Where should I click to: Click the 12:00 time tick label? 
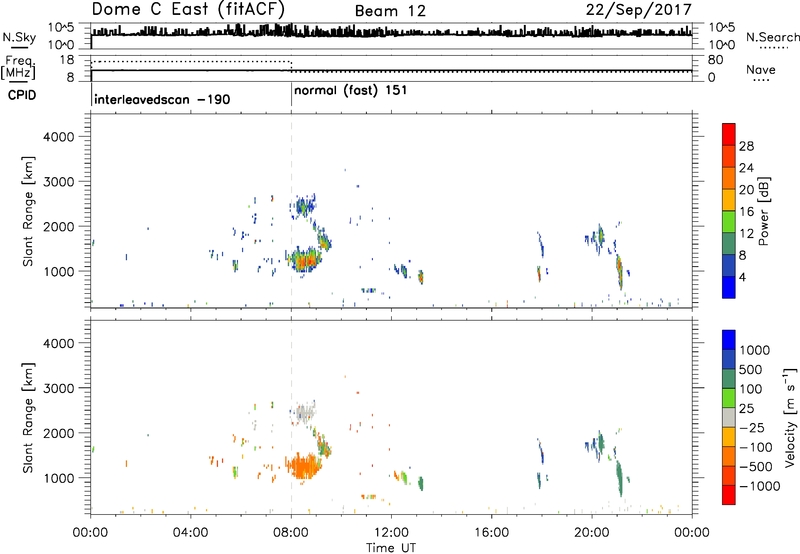tap(391, 533)
